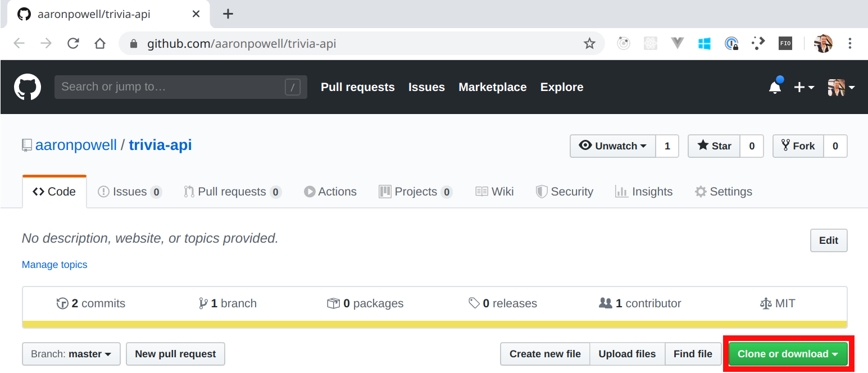Viewport: 868px width, 373px height.
Task: Toggle the Unwatch repository button
Action: 613,146
